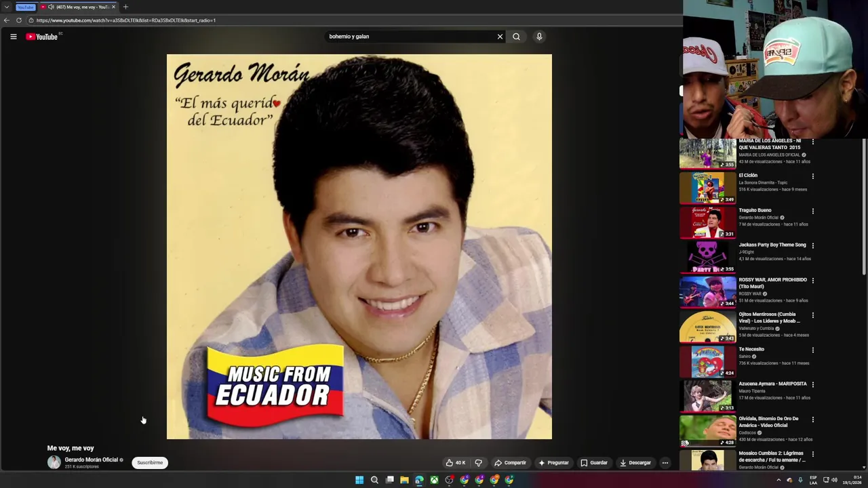
Task: Open the taskbar clock and date
Action: [852, 480]
